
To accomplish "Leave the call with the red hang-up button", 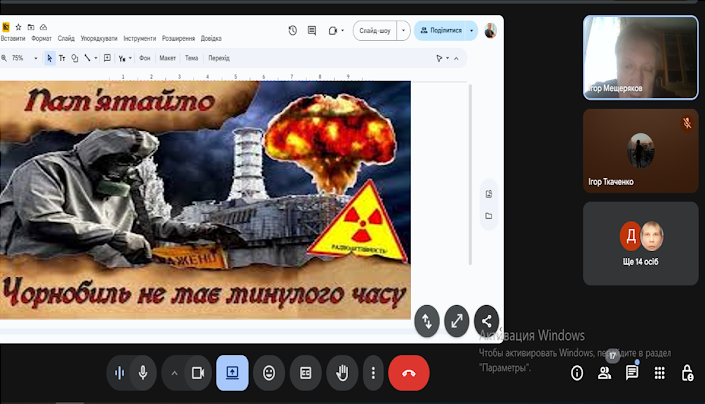I will (408, 373).
